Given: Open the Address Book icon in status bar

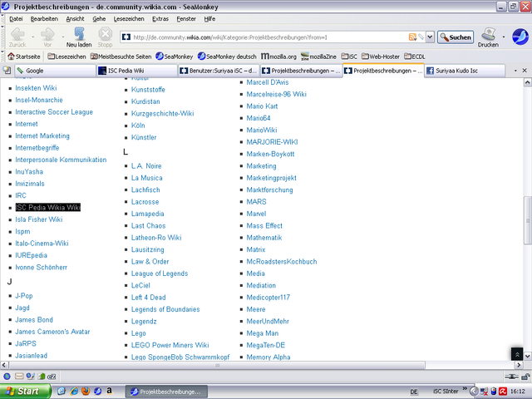Looking at the screenshot, I should pos(42,377).
